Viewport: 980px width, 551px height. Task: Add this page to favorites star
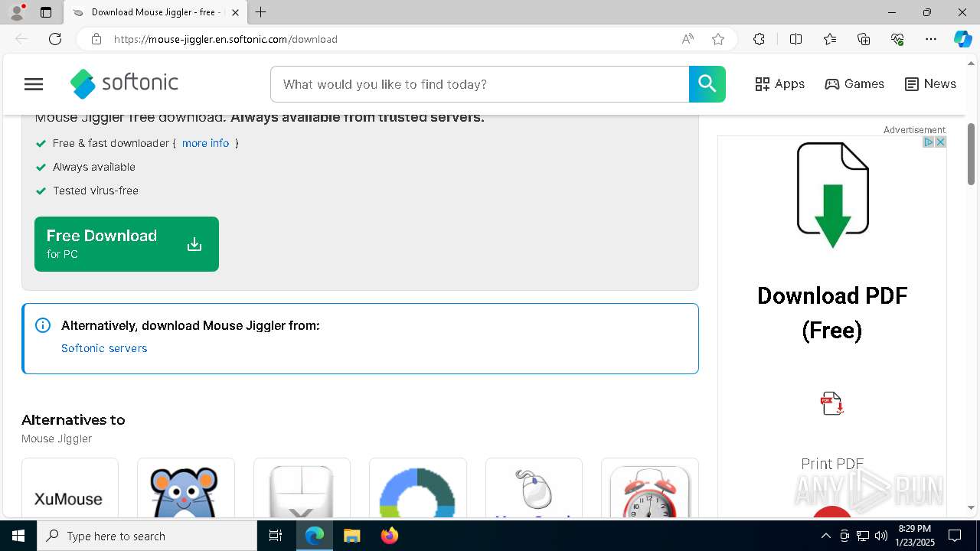(718, 39)
